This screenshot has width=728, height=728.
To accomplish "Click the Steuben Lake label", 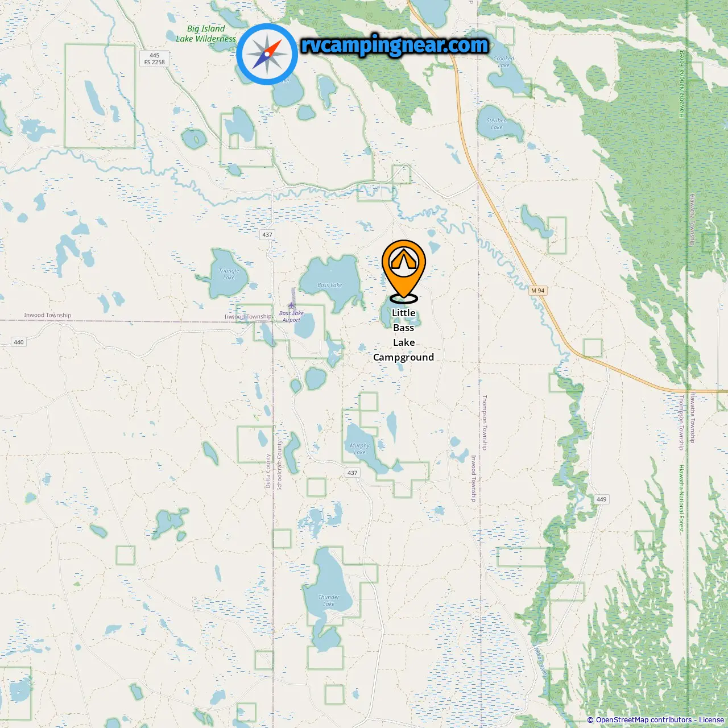I will 497,123.
